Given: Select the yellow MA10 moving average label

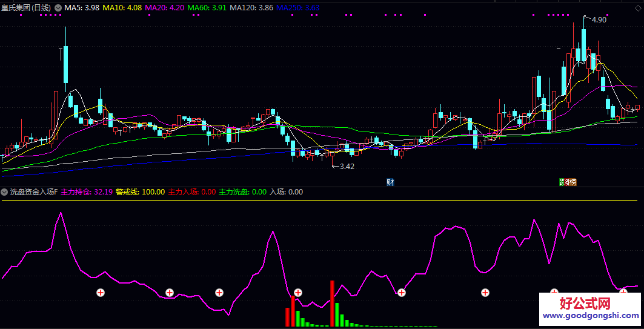Looking at the screenshot, I should pyautogui.click(x=122, y=8).
